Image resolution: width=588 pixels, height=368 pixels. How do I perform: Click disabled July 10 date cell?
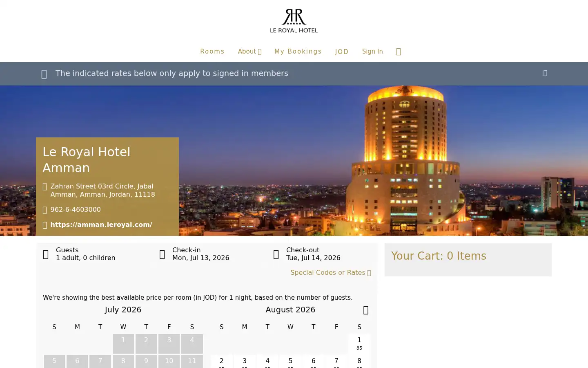[169, 361]
